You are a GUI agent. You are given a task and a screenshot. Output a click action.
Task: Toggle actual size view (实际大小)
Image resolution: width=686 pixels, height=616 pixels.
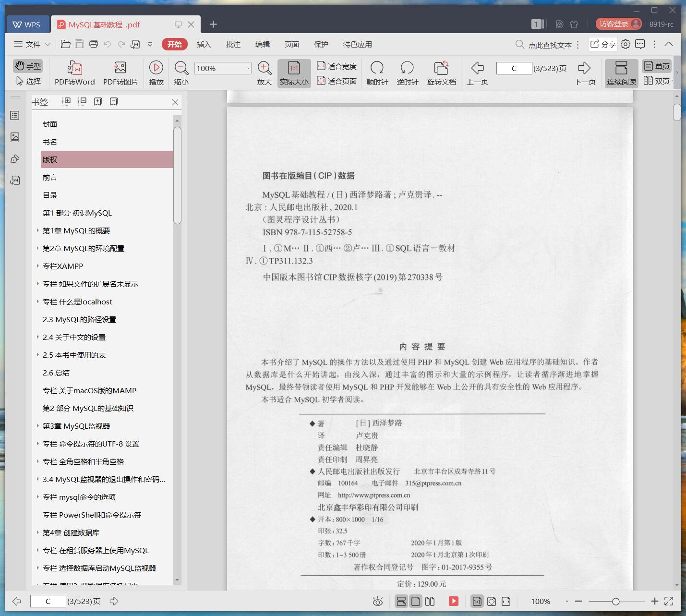point(294,73)
